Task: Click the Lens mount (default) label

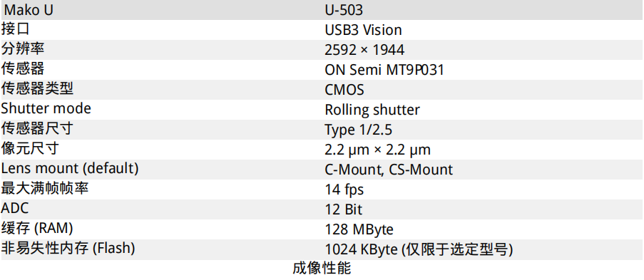Action: [70, 168]
